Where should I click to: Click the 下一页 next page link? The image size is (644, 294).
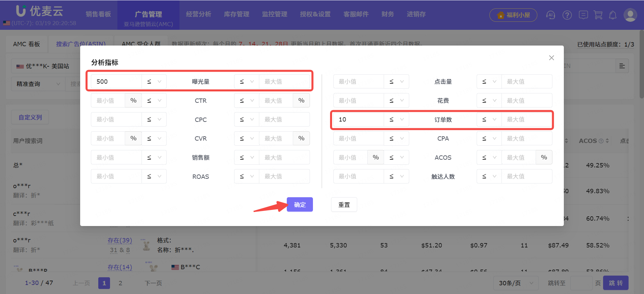click(153, 283)
